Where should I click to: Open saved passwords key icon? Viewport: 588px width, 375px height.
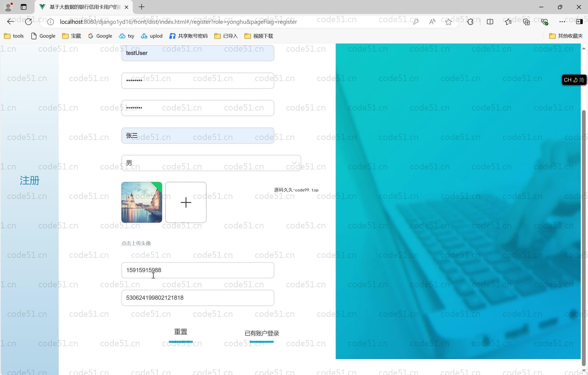pos(416,22)
